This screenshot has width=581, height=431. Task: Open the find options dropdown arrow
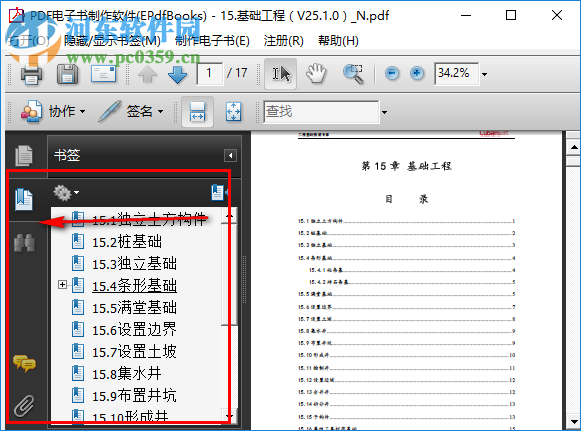tap(384, 112)
